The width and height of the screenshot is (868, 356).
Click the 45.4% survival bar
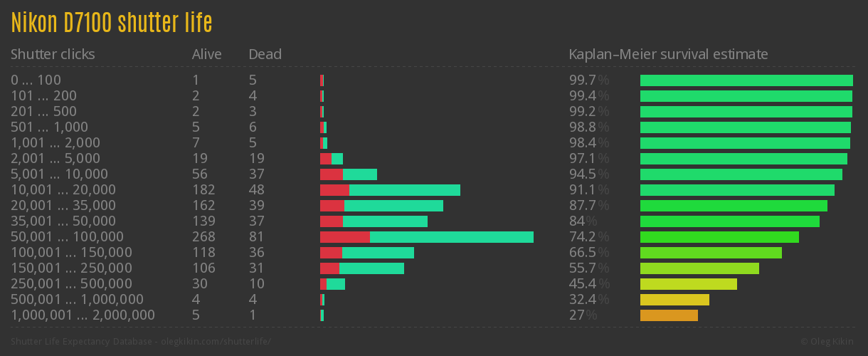pyautogui.click(x=688, y=284)
